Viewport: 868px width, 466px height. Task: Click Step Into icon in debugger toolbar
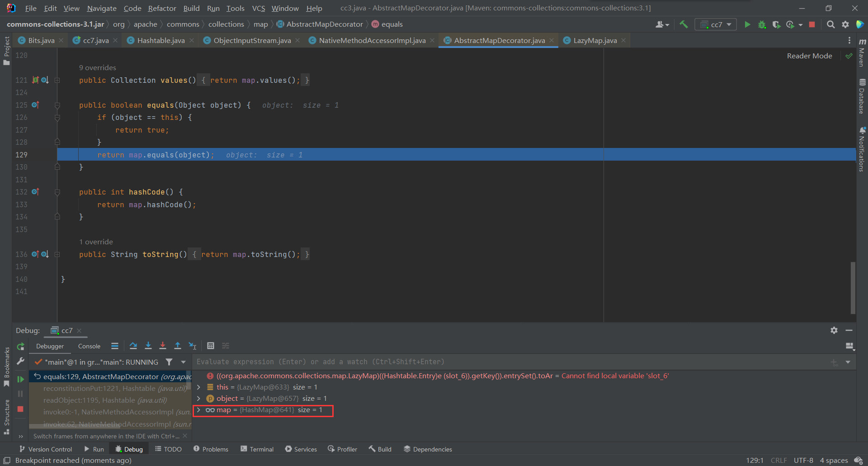pyautogui.click(x=148, y=346)
